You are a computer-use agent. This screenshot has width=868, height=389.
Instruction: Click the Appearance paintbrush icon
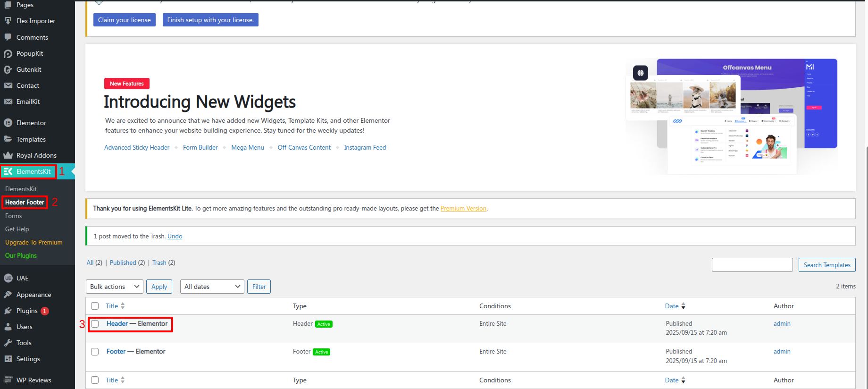coord(8,295)
